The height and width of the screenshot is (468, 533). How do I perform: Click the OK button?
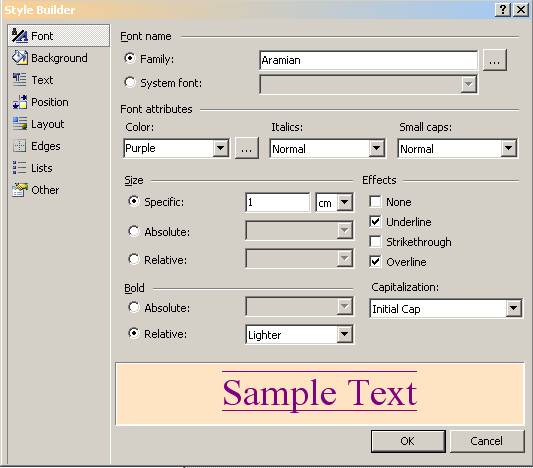[x=408, y=441]
